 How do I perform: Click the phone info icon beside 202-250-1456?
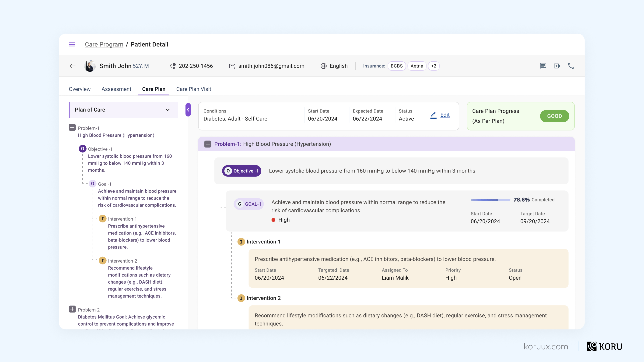[173, 66]
